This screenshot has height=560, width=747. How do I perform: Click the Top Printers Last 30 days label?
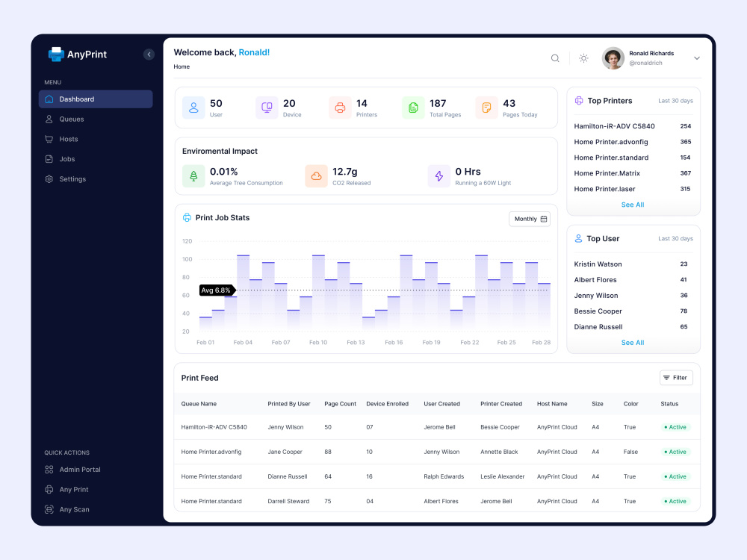pyautogui.click(x=675, y=101)
